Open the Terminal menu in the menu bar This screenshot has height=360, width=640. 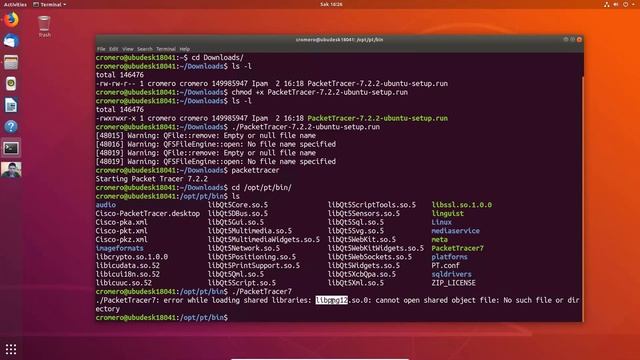pos(166,49)
